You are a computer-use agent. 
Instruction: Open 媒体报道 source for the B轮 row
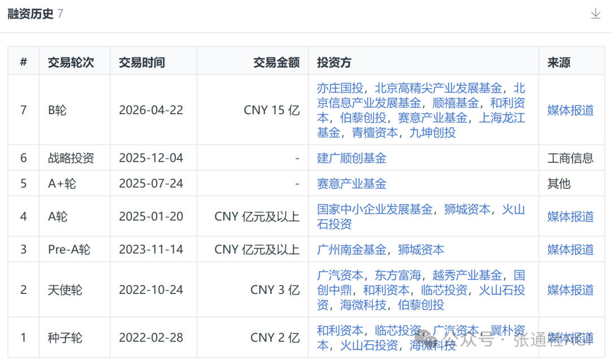coord(570,110)
